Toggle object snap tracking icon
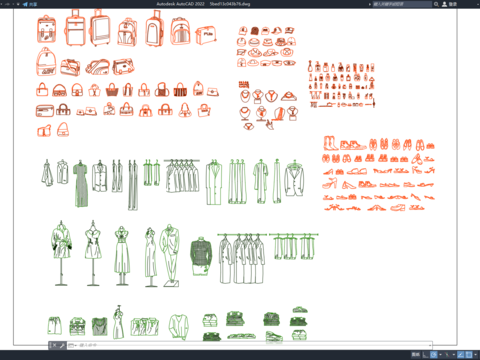 (x=461, y=355)
